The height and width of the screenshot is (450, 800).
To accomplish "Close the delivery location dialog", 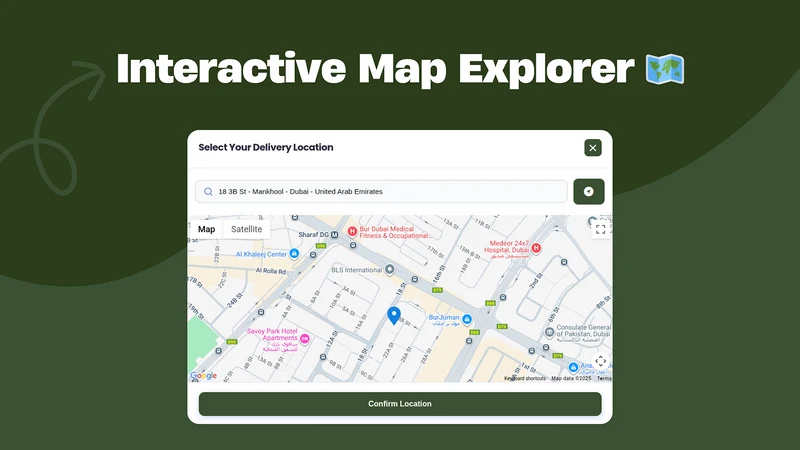I will tap(592, 148).
